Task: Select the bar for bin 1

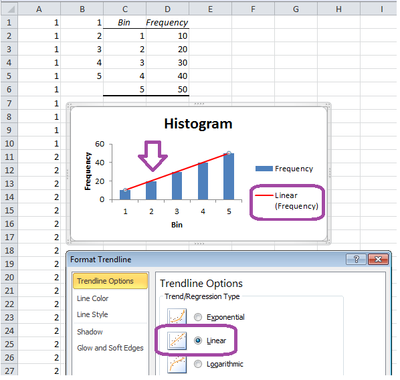Action: [x=125, y=195]
